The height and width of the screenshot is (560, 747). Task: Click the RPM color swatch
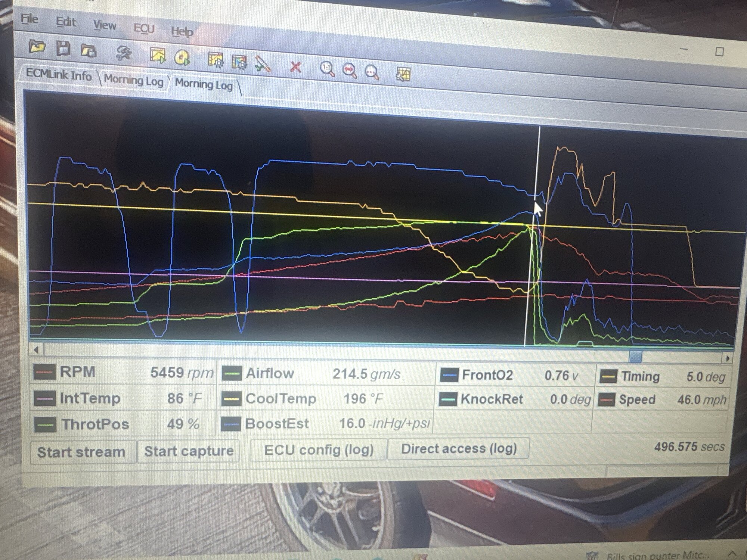[44, 372]
